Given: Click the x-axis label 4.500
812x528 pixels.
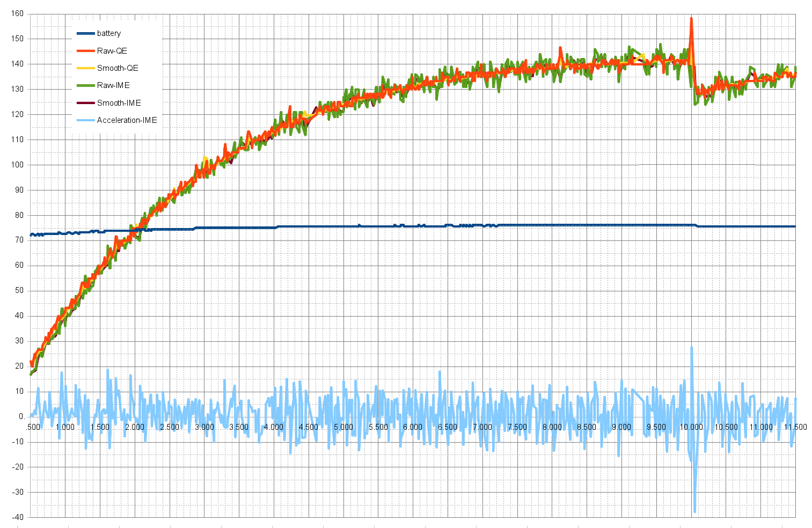Looking at the screenshot, I should [309, 427].
